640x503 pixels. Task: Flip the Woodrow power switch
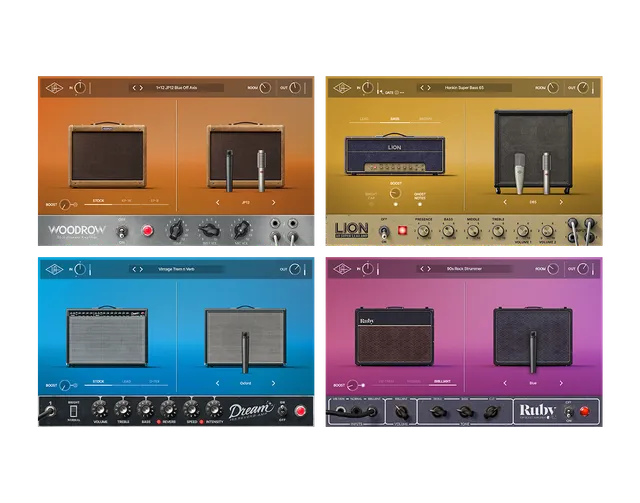point(122,232)
